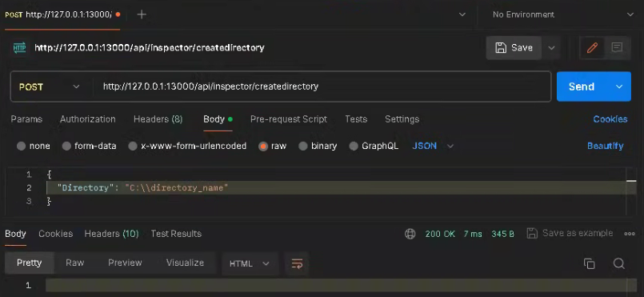This screenshot has width=644, height=297.
Task: Toggle line wrap icon in response toolbar
Action: pos(297,263)
